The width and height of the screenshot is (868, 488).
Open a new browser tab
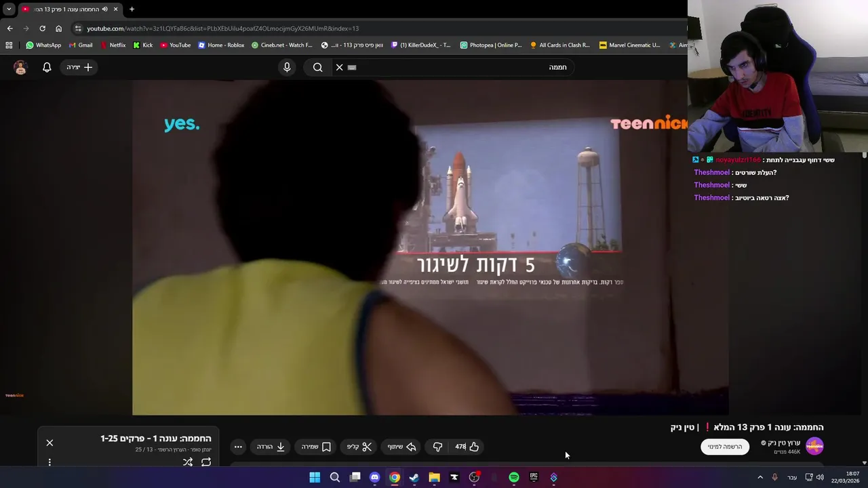(132, 9)
